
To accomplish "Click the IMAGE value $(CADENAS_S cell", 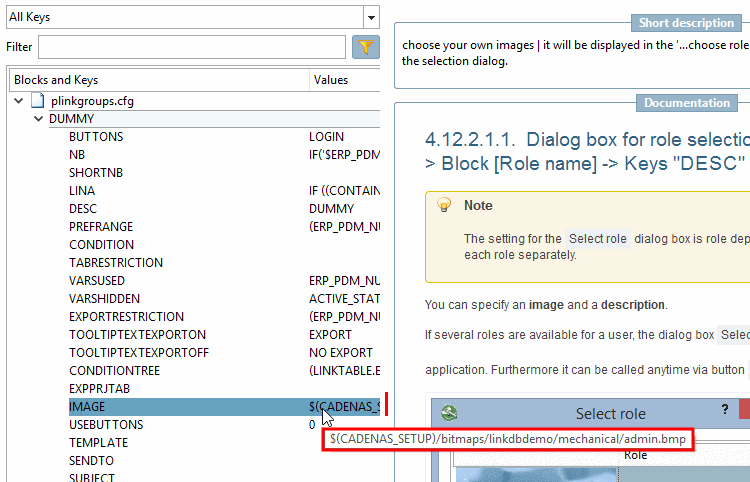I will coord(344,407).
